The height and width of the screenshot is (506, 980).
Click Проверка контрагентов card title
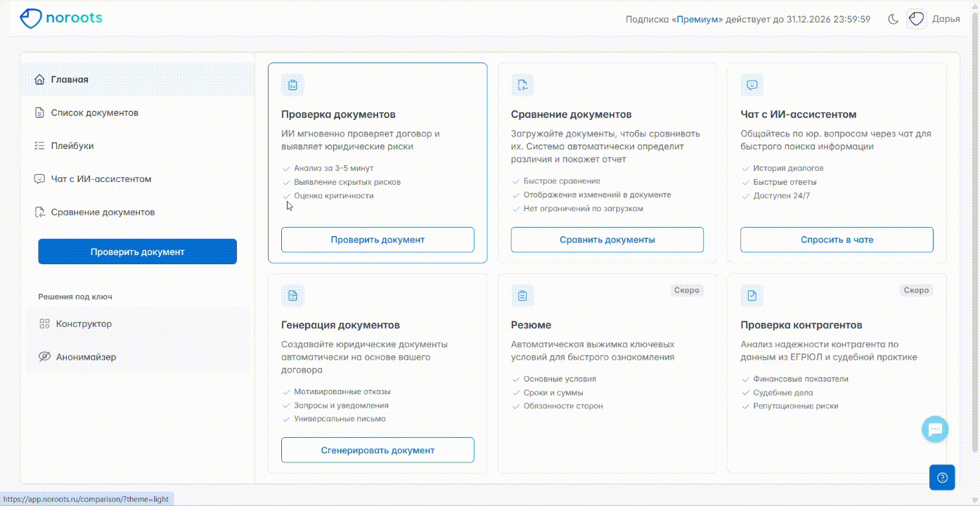click(801, 325)
